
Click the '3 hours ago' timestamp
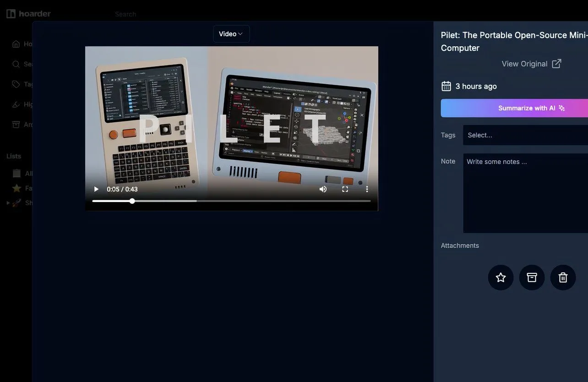pyautogui.click(x=476, y=86)
